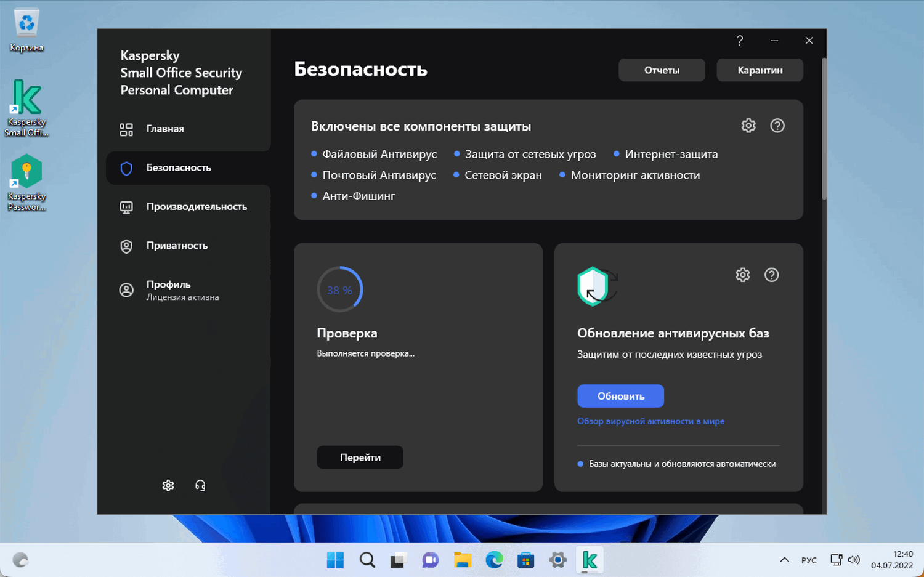
Task: Open the Отчеты reports button
Action: [662, 70]
